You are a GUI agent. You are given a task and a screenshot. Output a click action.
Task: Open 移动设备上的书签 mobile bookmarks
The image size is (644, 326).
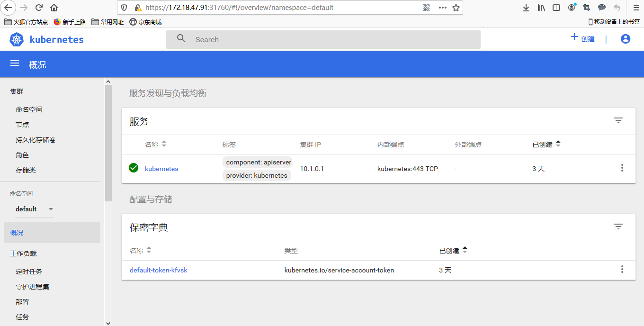(x=614, y=22)
